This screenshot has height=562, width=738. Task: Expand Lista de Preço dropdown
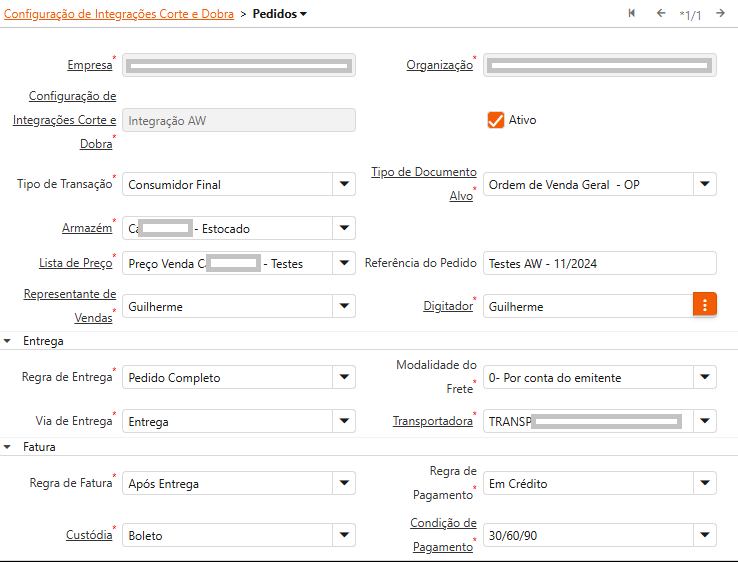344,263
